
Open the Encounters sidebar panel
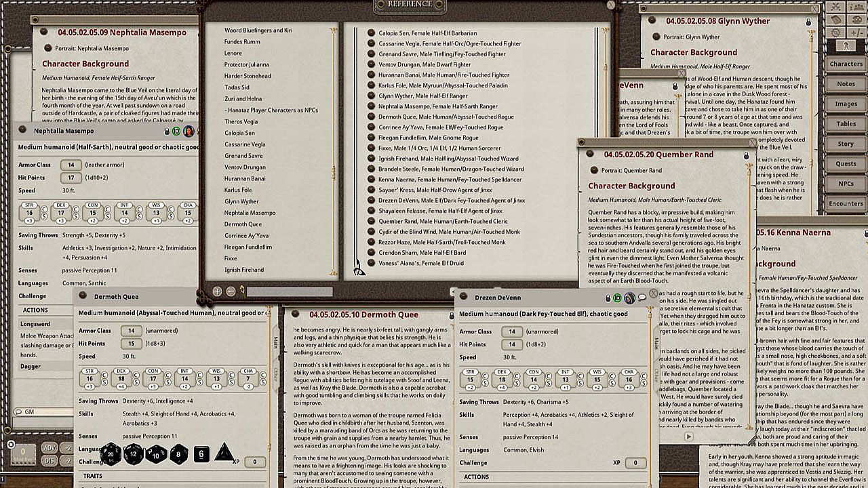point(846,203)
